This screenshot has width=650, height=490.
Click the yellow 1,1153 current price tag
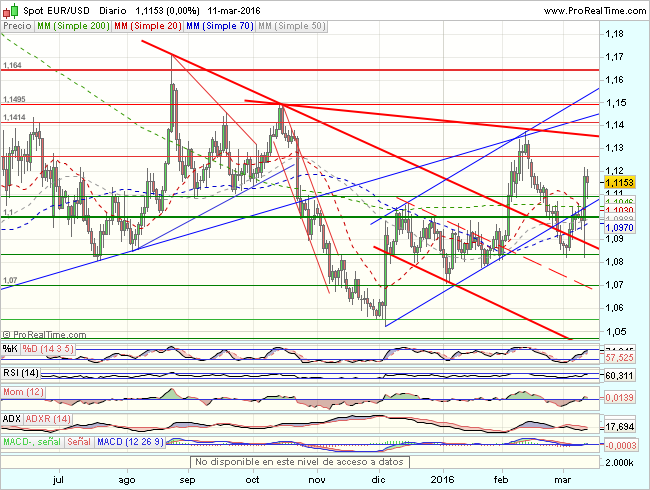(619, 182)
